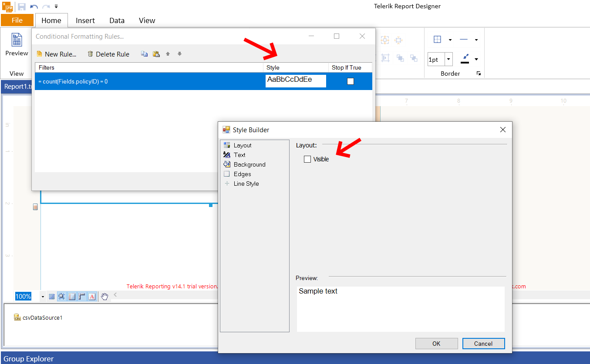This screenshot has height=364, width=590.
Task: Select the Line Style category in Style Builder
Action: (241, 184)
